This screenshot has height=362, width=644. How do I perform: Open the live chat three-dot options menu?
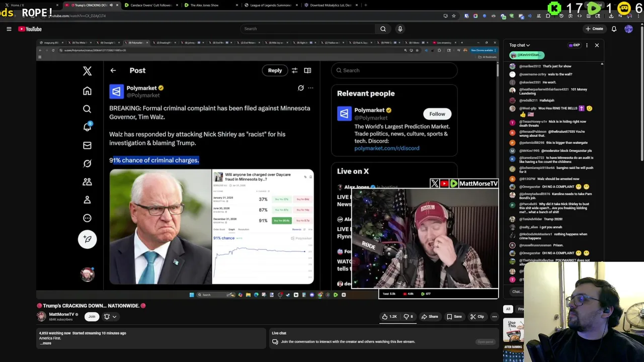coord(587,45)
